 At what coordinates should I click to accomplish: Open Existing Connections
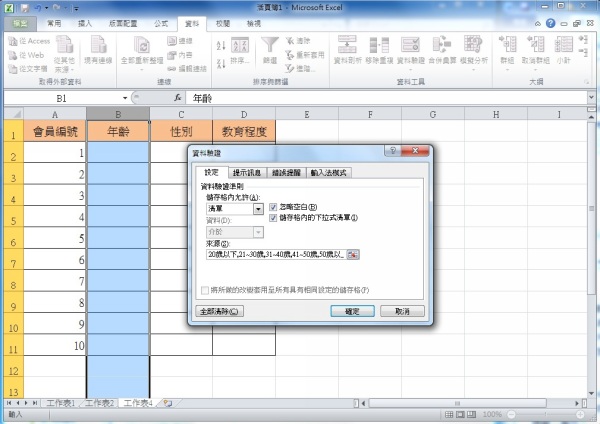click(98, 50)
